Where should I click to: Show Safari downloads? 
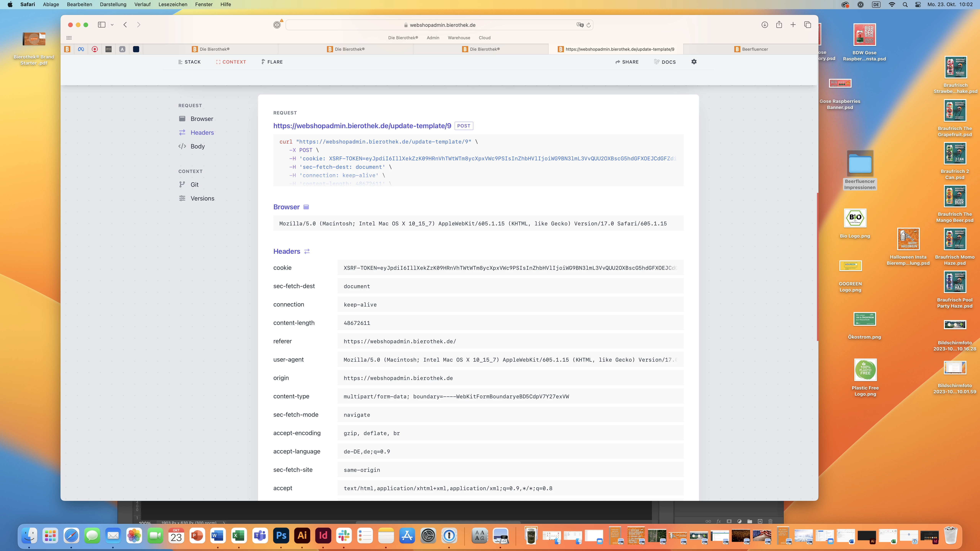tap(765, 25)
